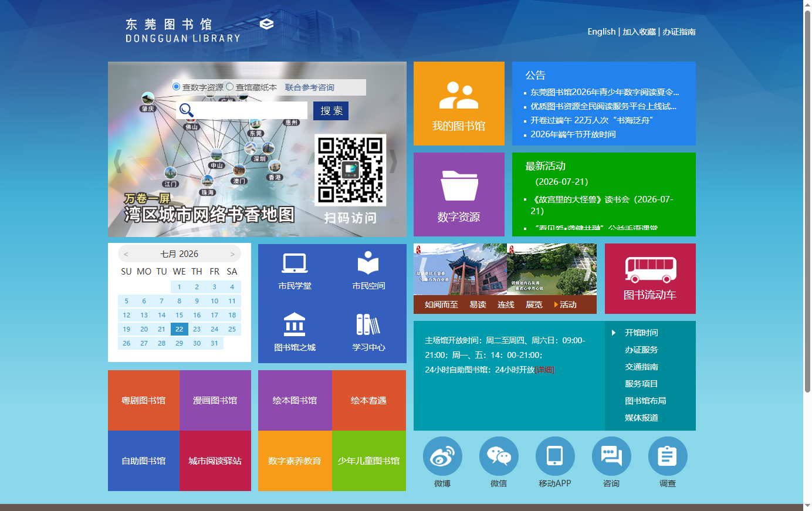This screenshot has height=511, width=812.
Task: Select the 查馆藏纸本 radio button
Action: (x=229, y=87)
